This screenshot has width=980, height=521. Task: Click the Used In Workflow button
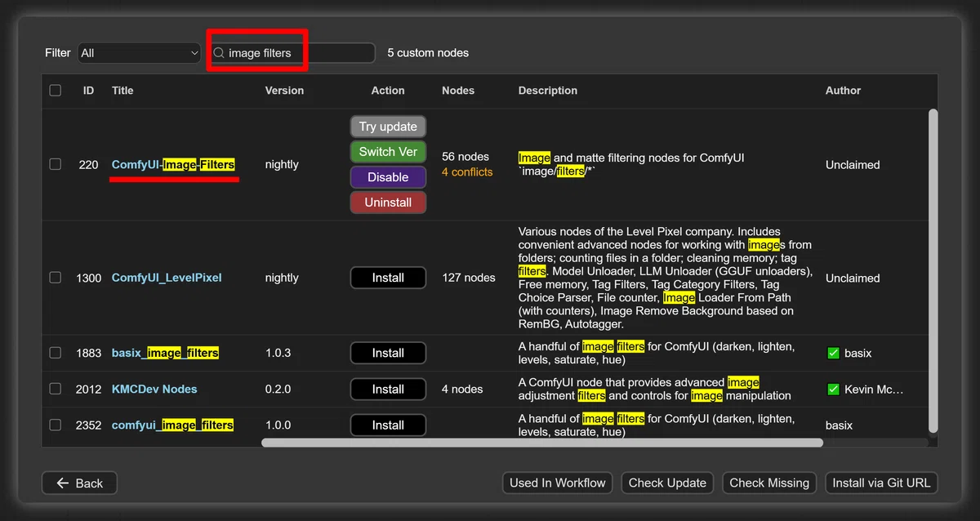pyautogui.click(x=558, y=483)
